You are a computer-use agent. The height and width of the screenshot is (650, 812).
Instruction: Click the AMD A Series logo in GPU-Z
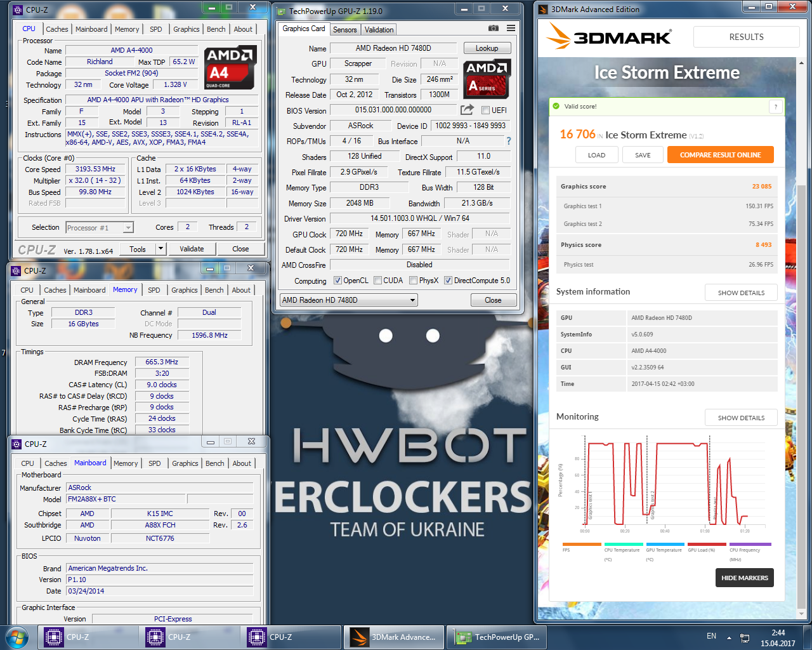487,79
